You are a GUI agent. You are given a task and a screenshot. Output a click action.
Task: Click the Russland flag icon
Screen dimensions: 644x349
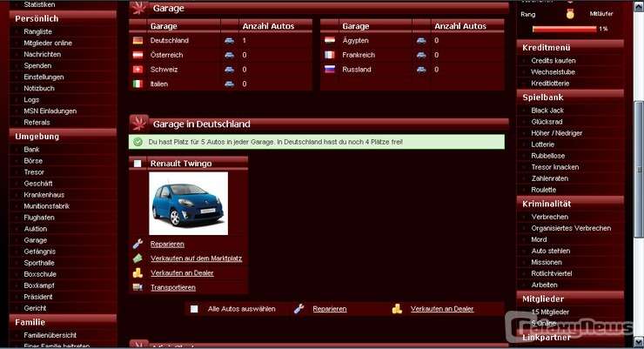pyautogui.click(x=330, y=69)
